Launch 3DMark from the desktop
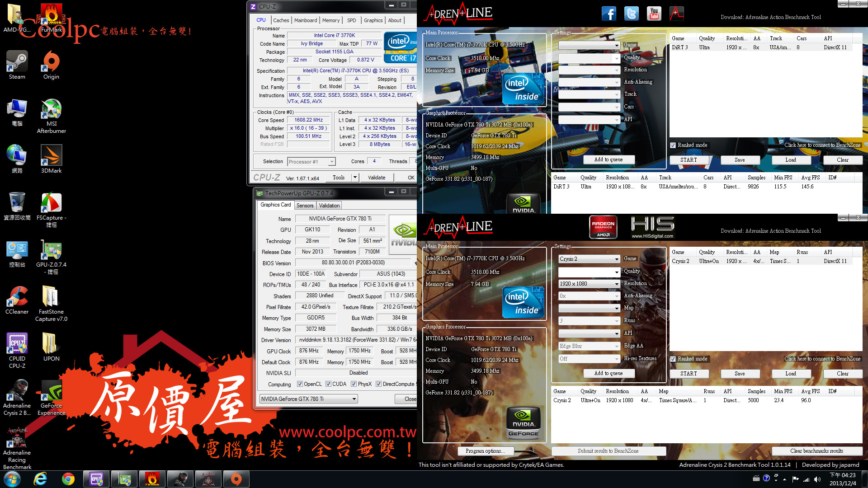 pos(51,159)
